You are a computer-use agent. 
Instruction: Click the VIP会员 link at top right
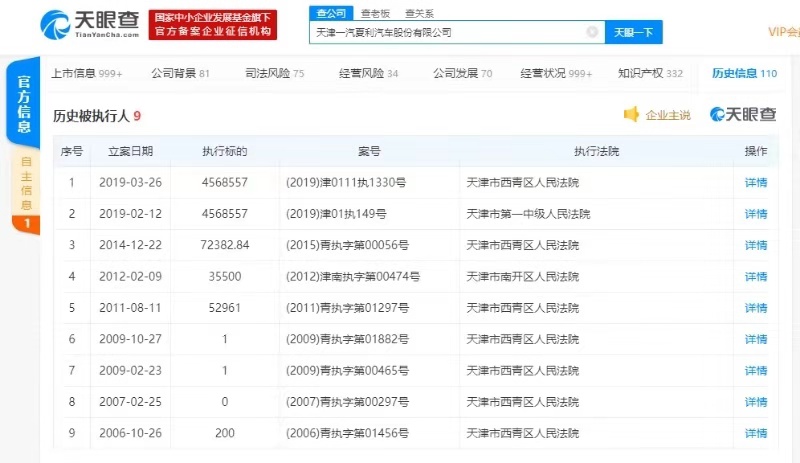pyautogui.click(x=784, y=32)
